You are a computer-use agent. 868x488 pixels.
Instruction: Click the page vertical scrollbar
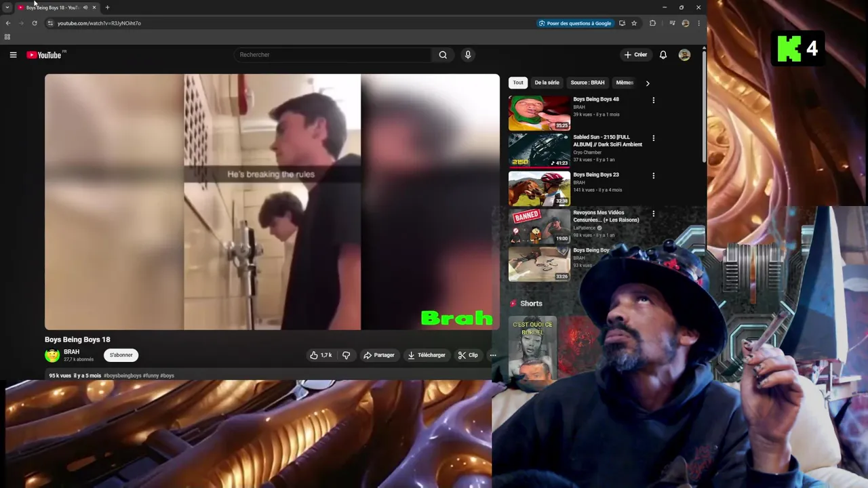704,108
